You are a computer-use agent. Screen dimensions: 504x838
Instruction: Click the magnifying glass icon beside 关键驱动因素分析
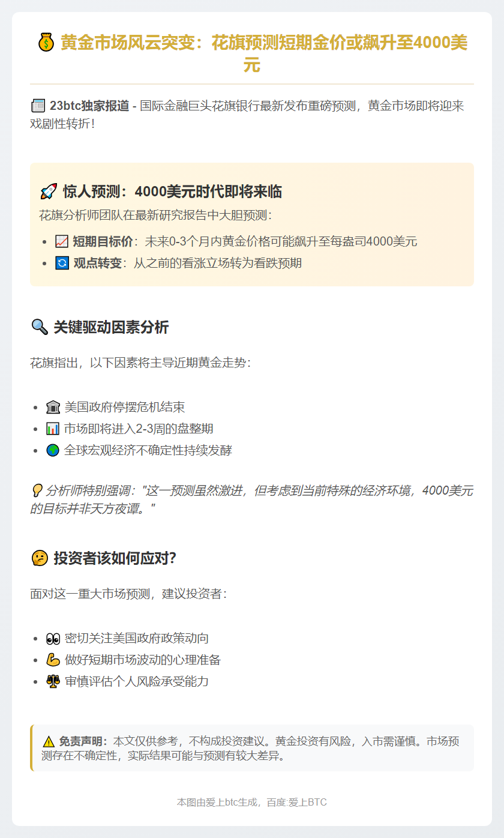click(x=39, y=327)
